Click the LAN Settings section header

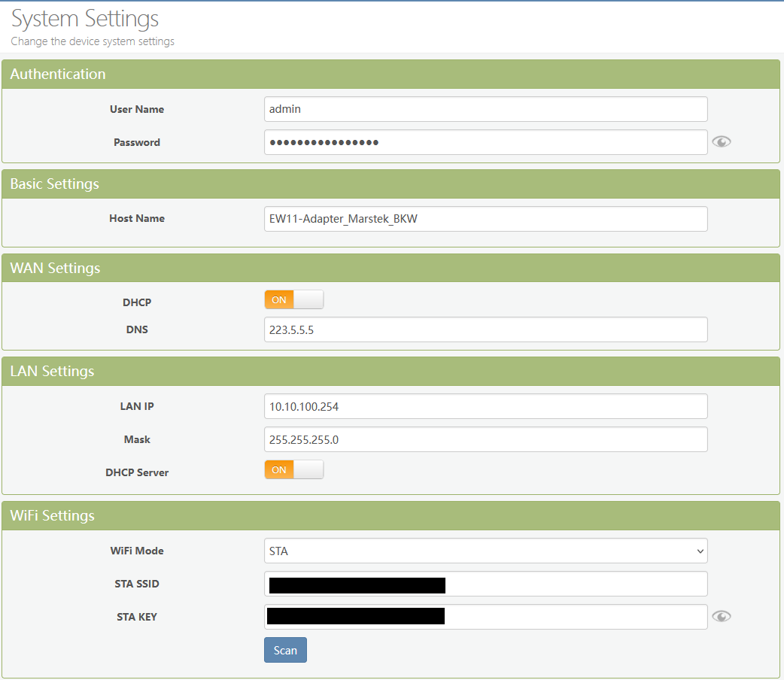(x=391, y=371)
